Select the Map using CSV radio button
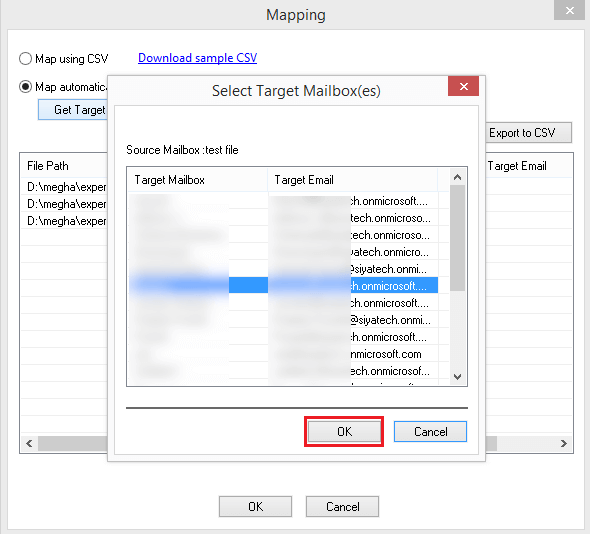This screenshot has height=536, width=590. point(25,59)
